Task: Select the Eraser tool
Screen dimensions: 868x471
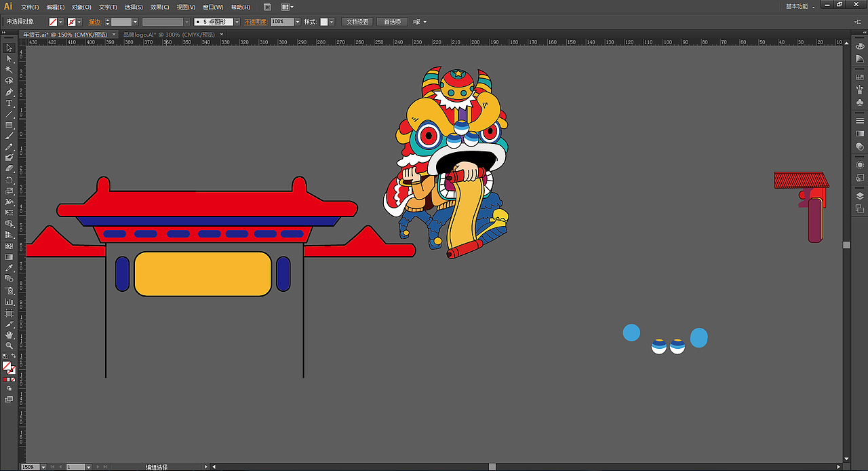Action: (x=9, y=169)
